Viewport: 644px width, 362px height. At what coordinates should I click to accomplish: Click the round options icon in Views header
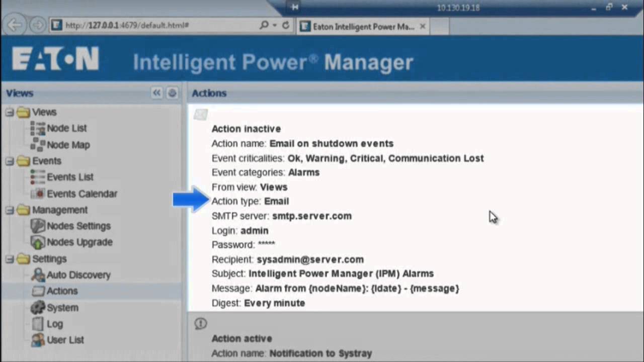click(x=172, y=93)
